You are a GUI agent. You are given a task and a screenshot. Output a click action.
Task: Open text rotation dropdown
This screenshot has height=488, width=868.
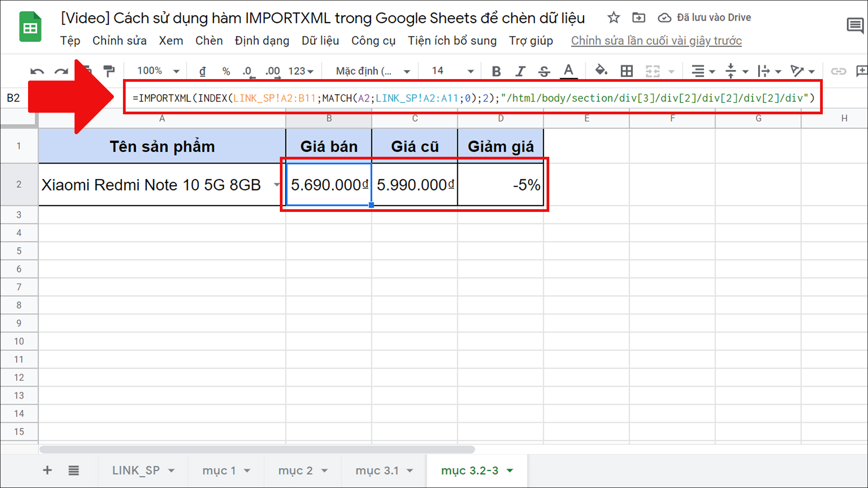coord(802,71)
